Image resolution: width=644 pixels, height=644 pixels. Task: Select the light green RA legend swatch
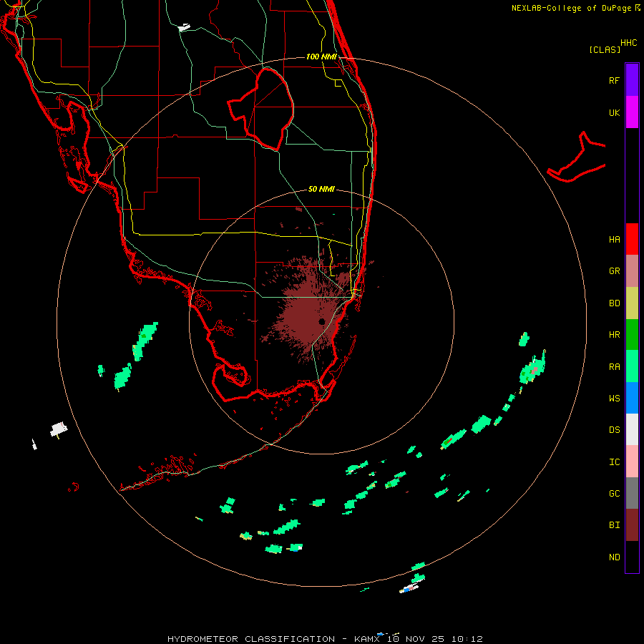[632, 366]
